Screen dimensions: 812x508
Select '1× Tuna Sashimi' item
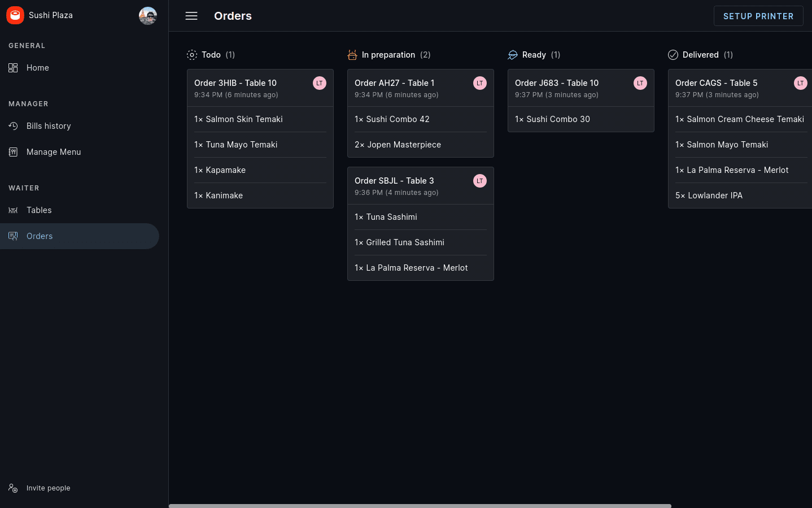pyautogui.click(x=421, y=217)
